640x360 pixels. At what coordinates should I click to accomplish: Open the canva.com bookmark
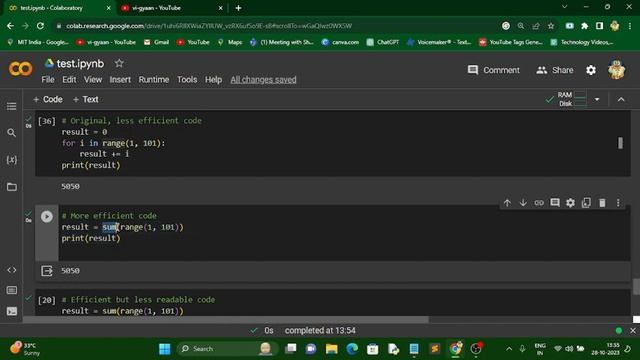click(340, 42)
